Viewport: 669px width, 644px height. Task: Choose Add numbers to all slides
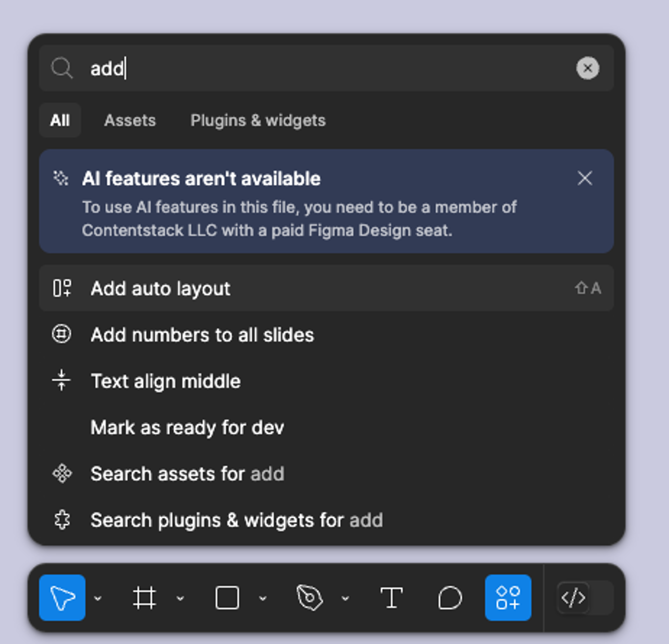pyautogui.click(x=326, y=334)
